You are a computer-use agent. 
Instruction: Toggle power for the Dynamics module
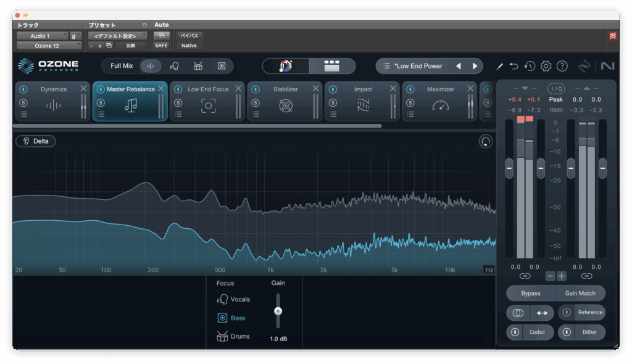(x=23, y=89)
